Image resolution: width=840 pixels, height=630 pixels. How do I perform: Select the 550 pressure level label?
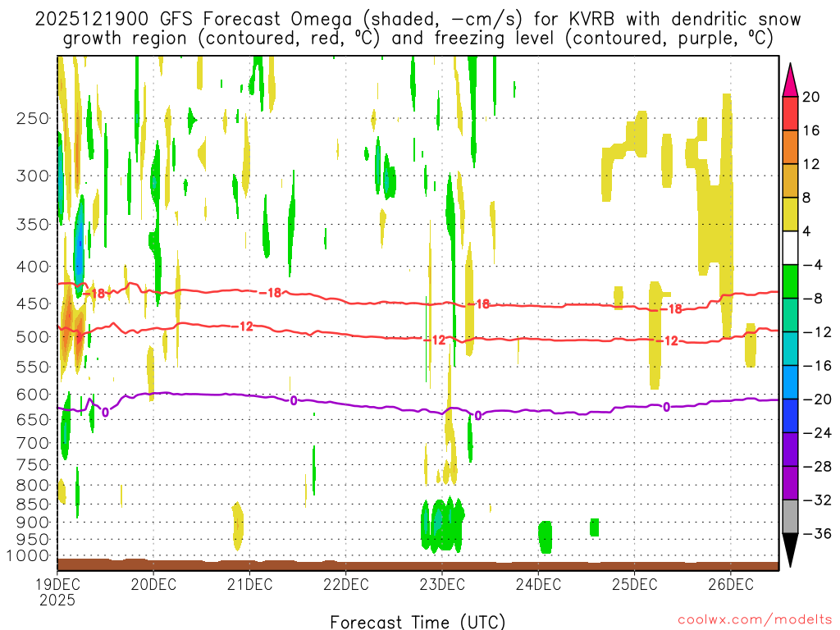pos(33,367)
